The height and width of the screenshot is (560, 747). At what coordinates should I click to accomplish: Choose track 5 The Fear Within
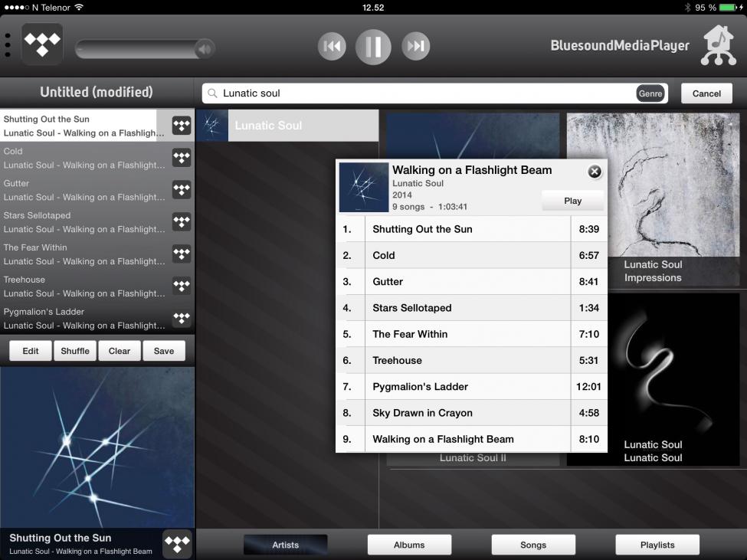point(471,334)
